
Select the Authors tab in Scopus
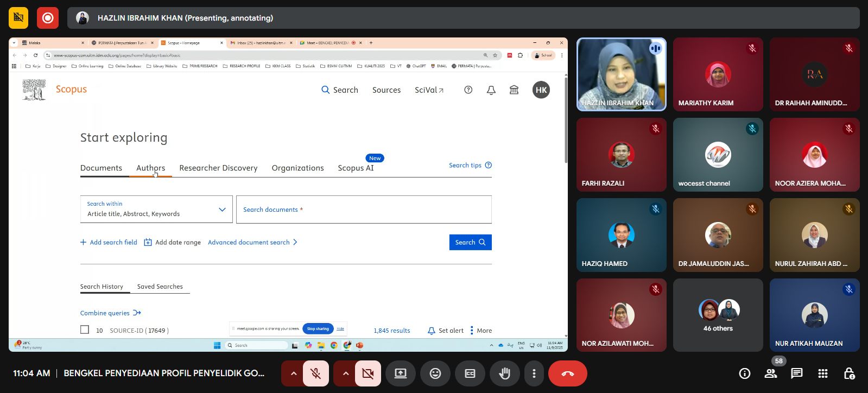pos(150,168)
